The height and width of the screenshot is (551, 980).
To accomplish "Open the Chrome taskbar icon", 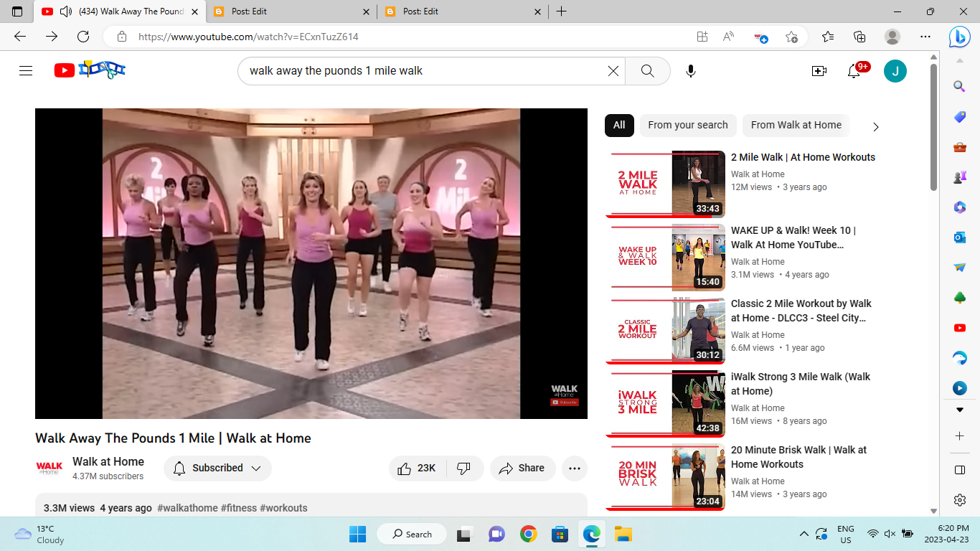I will [528, 534].
